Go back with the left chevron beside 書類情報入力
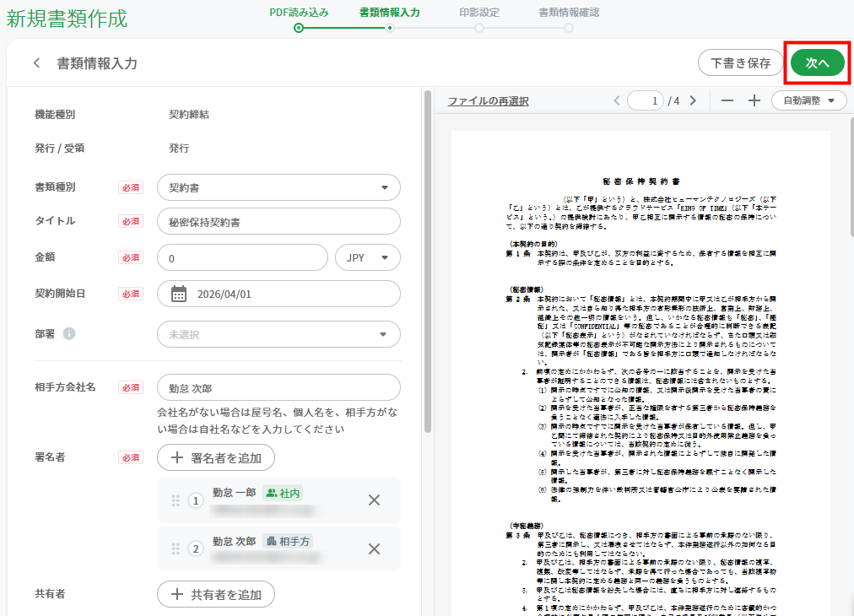 (36, 63)
